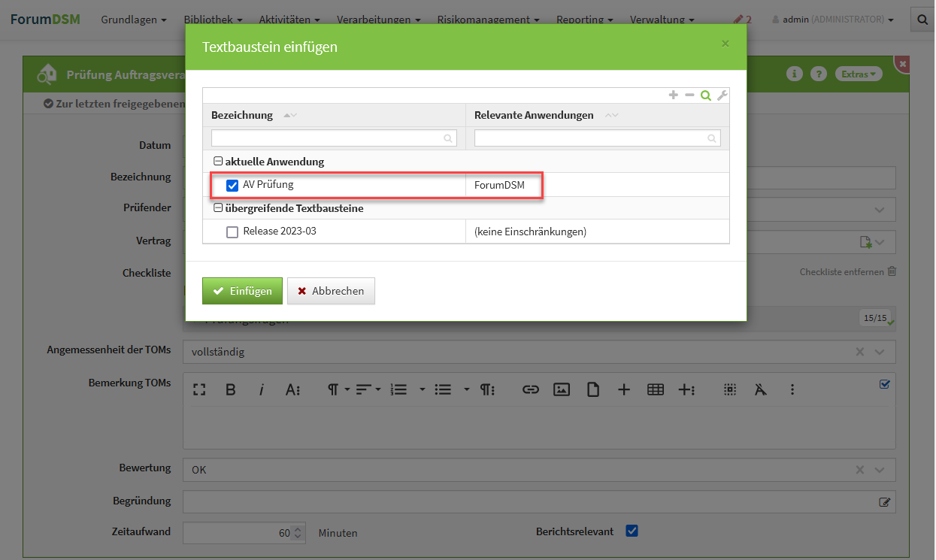
Task: Toggle bold formatting in editor toolbar
Action: (x=231, y=389)
